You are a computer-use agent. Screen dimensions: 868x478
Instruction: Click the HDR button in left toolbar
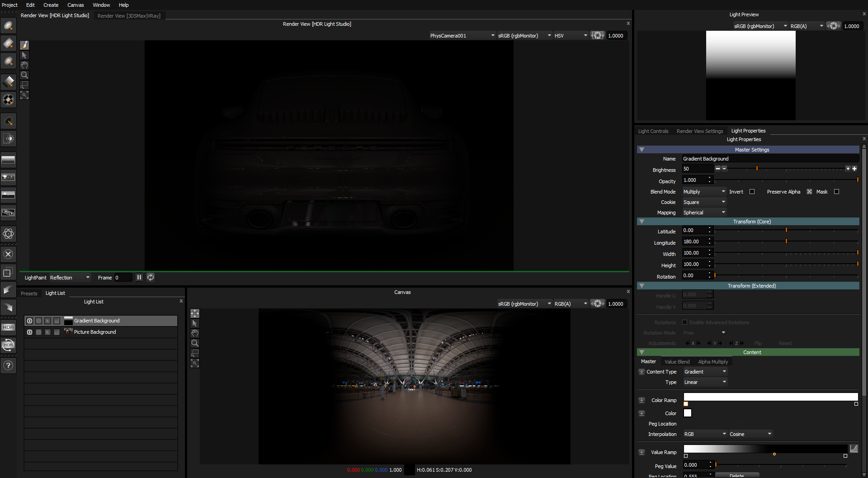pos(8,327)
